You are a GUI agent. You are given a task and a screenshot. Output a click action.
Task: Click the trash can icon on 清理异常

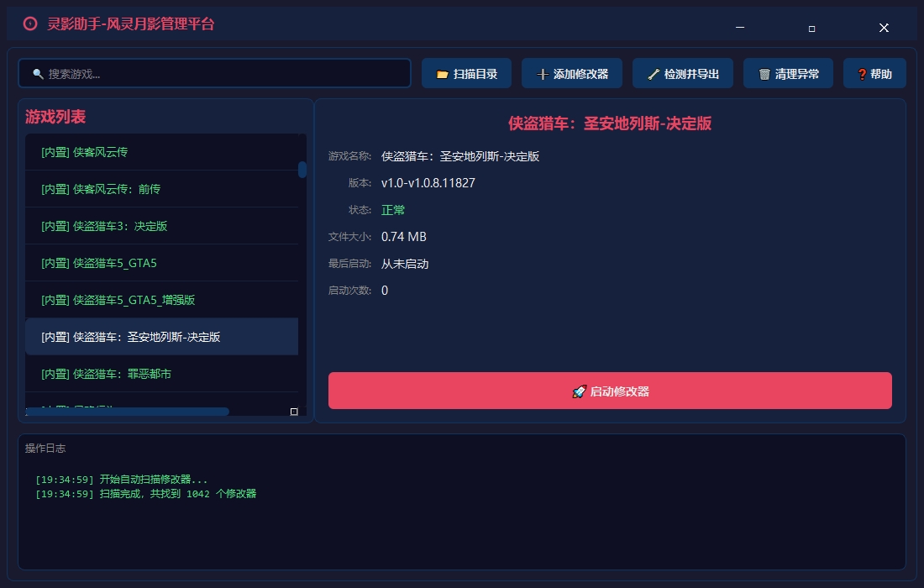(764, 74)
